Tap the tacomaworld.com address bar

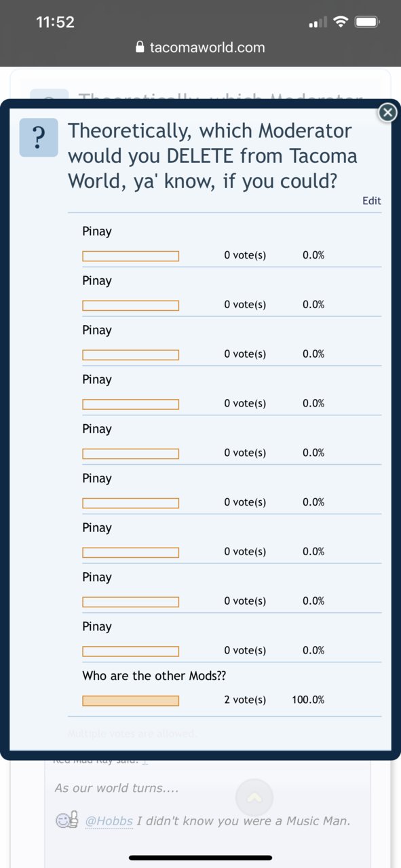coord(200,48)
